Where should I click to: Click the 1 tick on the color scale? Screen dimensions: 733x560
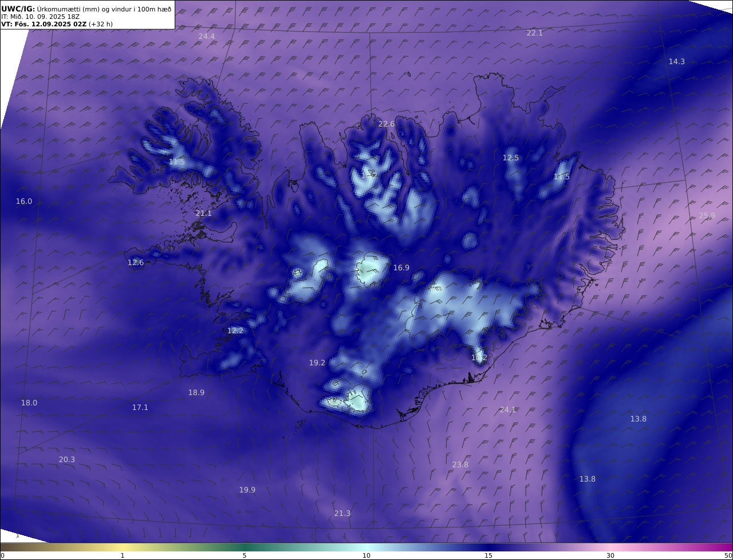coord(123,555)
